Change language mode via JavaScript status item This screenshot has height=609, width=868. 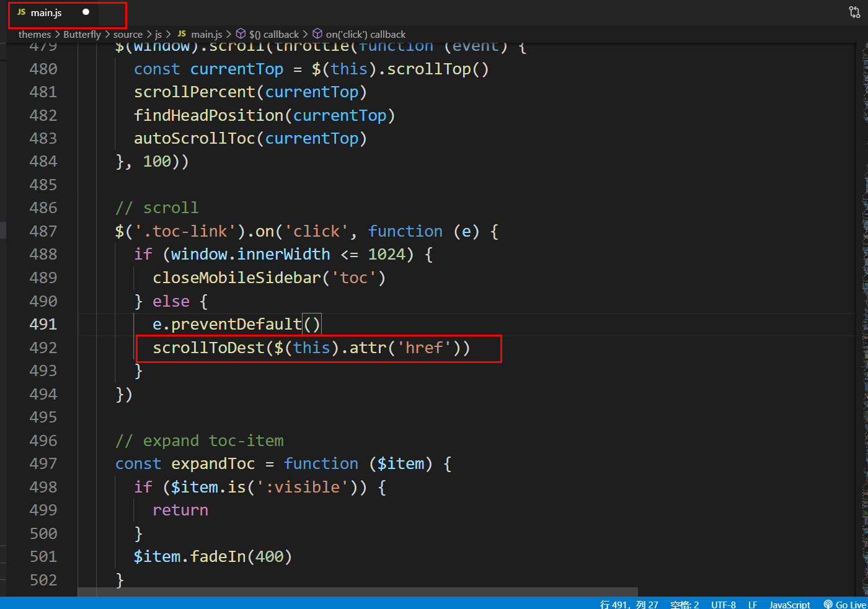click(789, 605)
